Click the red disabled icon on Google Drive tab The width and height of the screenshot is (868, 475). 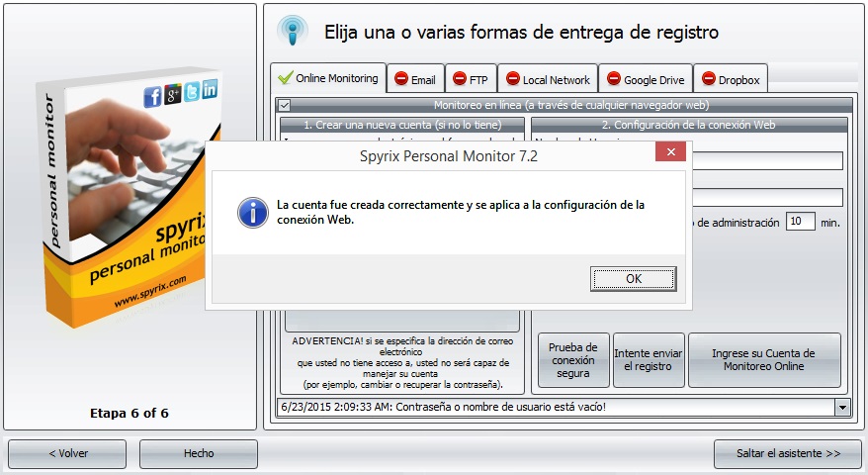(613, 79)
